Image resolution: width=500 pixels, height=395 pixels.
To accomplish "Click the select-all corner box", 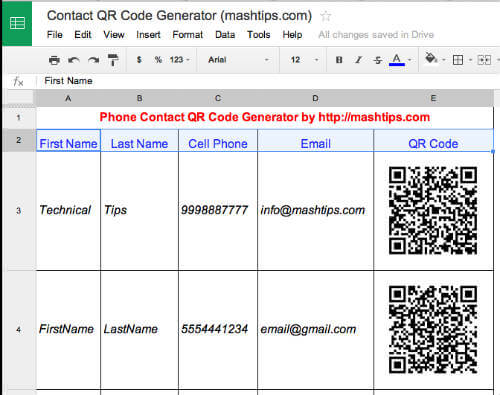I will (x=19, y=98).
